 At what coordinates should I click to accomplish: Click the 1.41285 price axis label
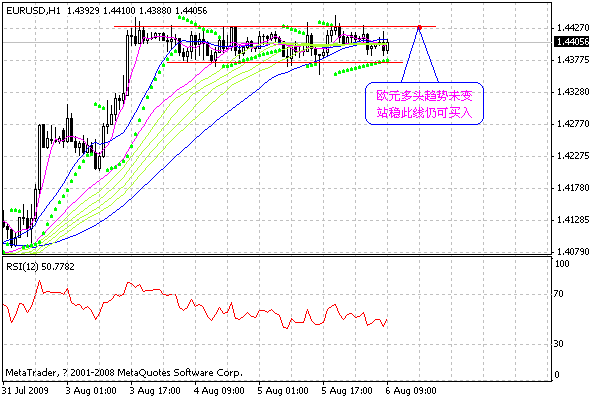coord(572,219)
